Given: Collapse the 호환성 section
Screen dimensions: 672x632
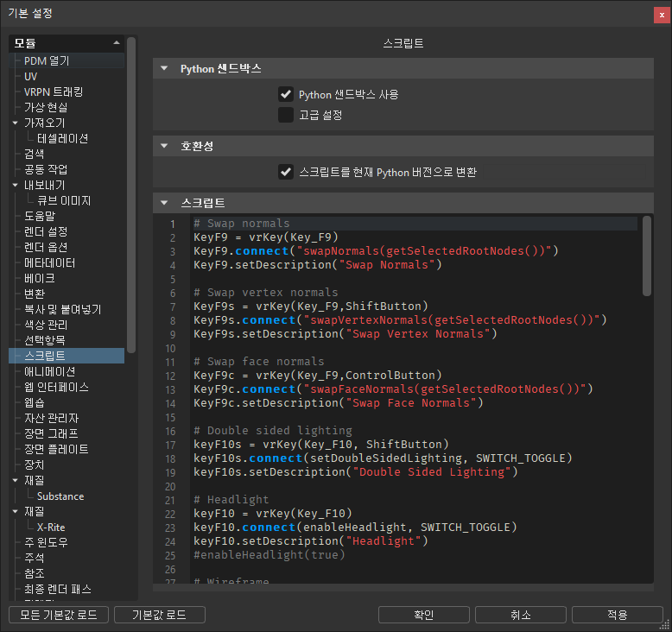Looking at the screenshot, I should [x=164, y=146].
